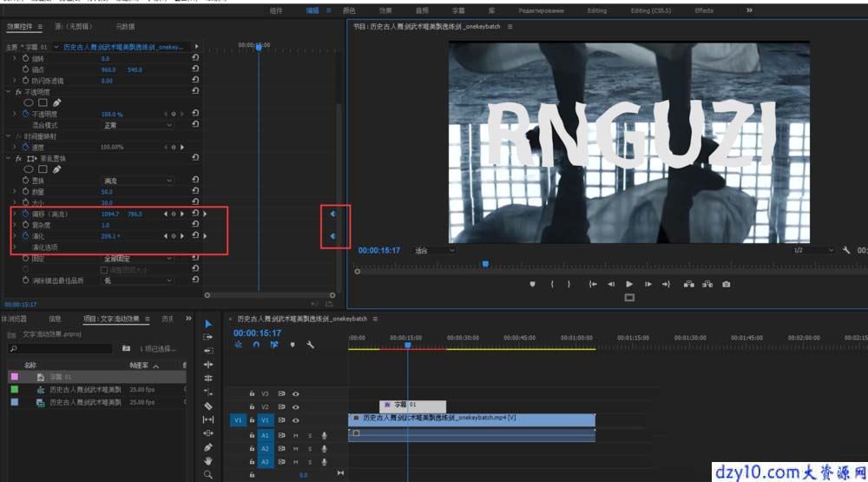Image resolution: width=868 pixels, height=482 pixels.
Task: Select the Ripple Edit tool
Action: [208, 350]
